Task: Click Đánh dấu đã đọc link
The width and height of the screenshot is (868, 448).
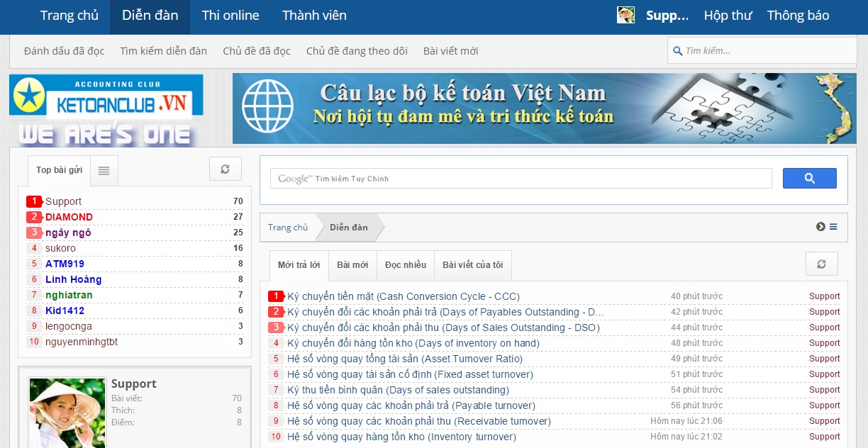Action: tap(64, 51)
